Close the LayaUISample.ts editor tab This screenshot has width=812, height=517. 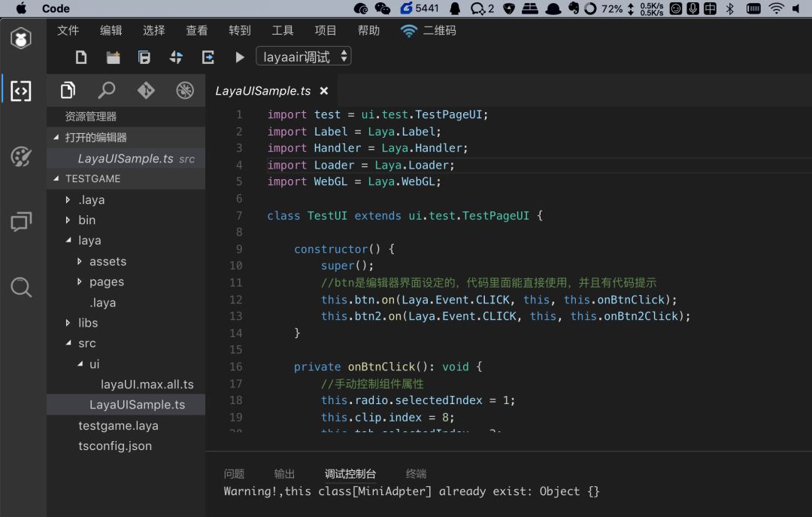(324, 91)
